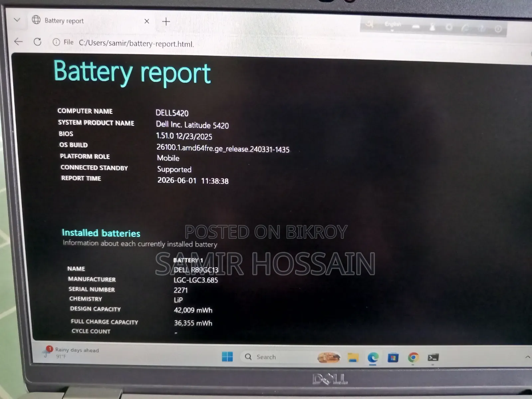532x399 pixels.
Task: Close the Battery report tab
Action: coord(147,21)
